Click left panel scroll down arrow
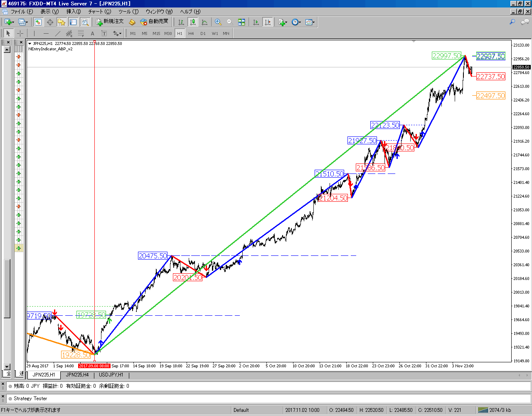Screen dimensions: 532x416 (7, 366)
